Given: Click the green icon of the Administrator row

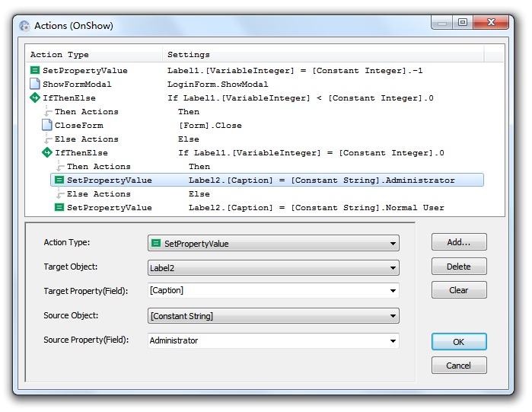Looking at the screenshot, I should click(x=59, y=180).
